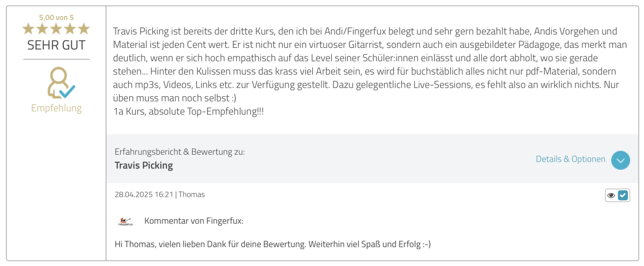Click the SEHR GUT rating text
This screenshot has height=266, width=644.
(x=56, y=45)
